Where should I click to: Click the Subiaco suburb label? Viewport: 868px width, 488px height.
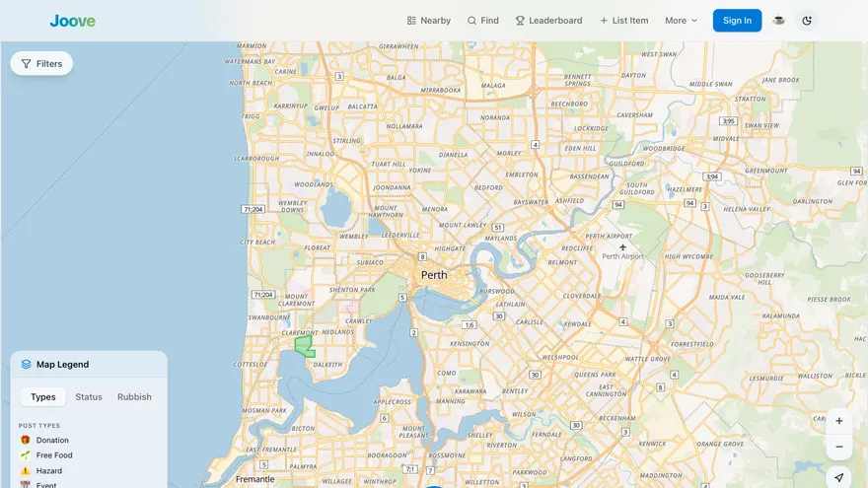[x=370, y=262]
